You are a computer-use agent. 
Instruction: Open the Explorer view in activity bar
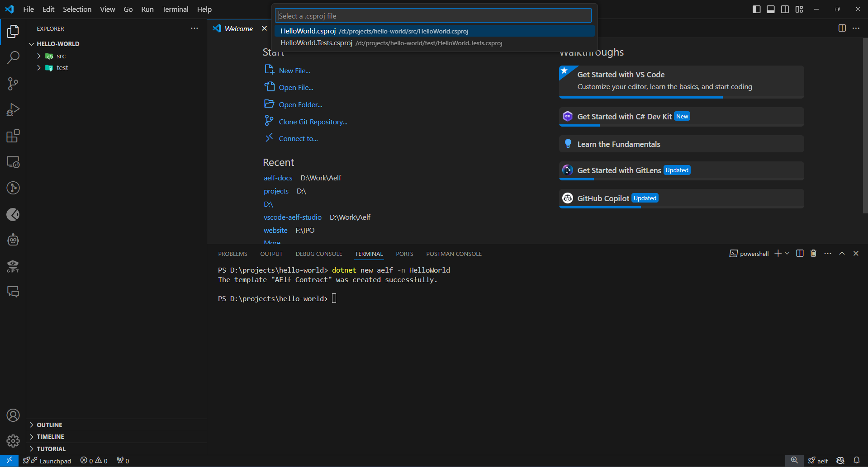[13, 31]
